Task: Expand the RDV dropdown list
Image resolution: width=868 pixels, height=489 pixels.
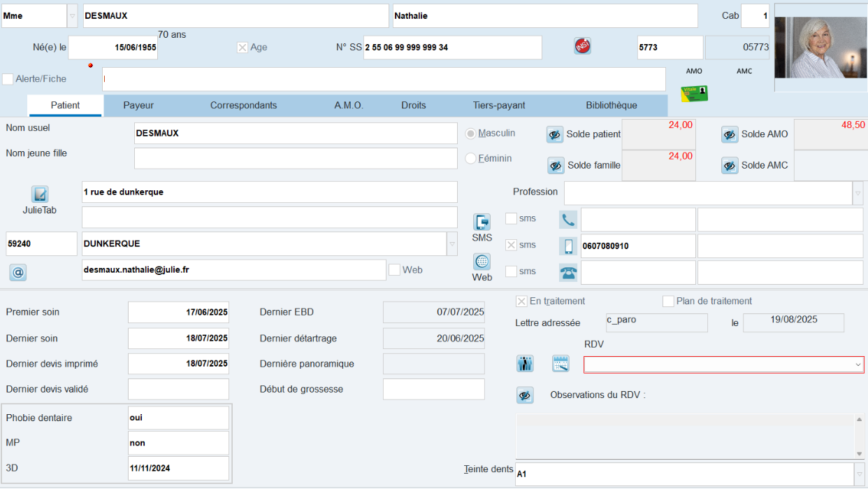Action: (x=858, y=364)
